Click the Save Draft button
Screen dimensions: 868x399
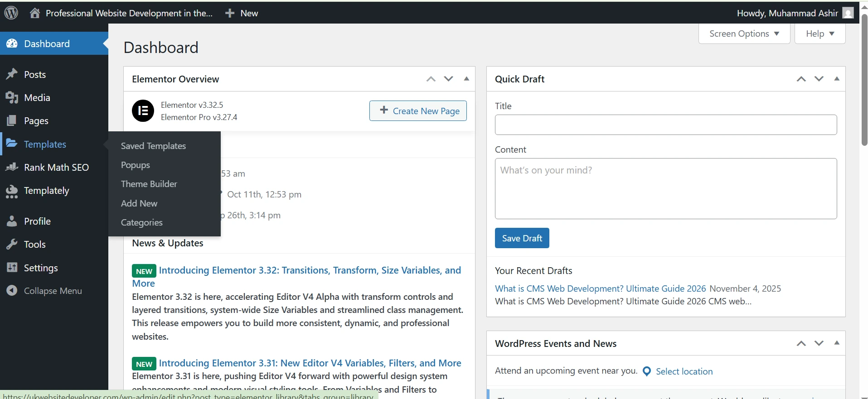[522, 238]
